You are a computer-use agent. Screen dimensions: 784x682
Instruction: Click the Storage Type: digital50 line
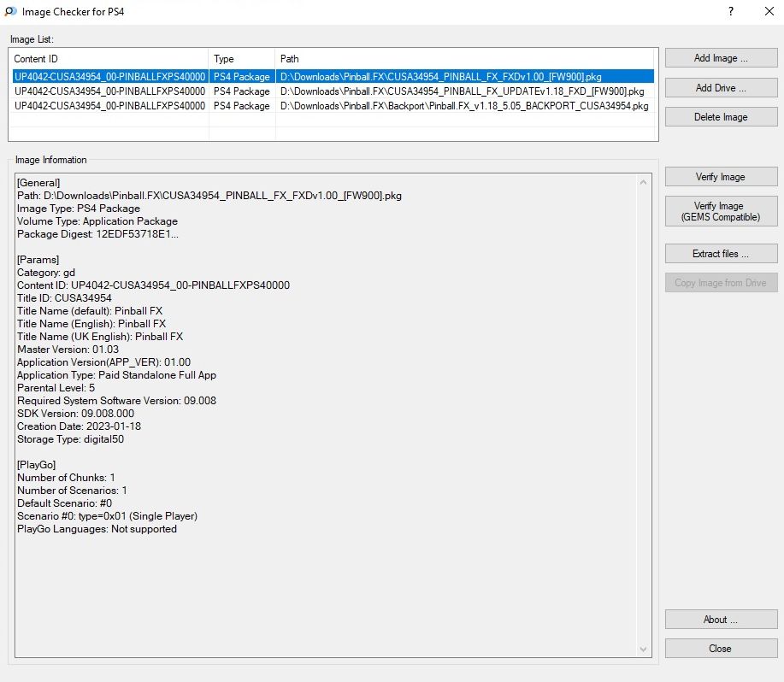coord(70,439)
